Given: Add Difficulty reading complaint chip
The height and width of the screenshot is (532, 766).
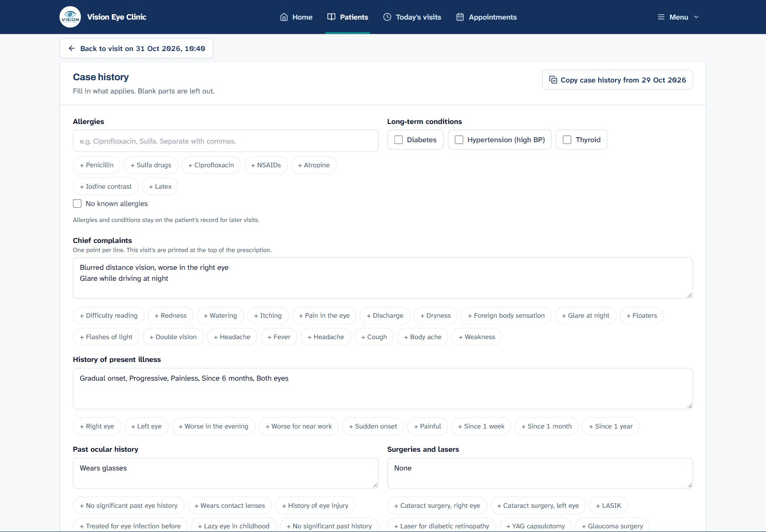Looking at the screenshot, I should pyautogui.click(x=109, y=315).
